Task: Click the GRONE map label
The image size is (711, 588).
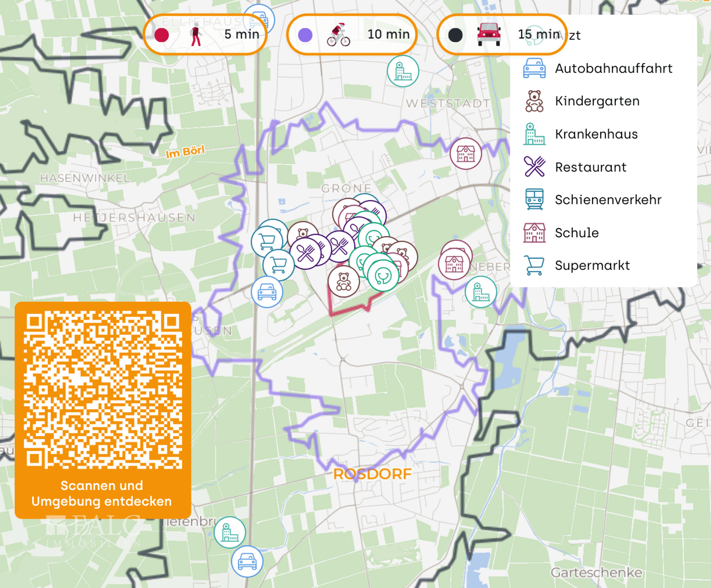Action: (x=347, y=188)
